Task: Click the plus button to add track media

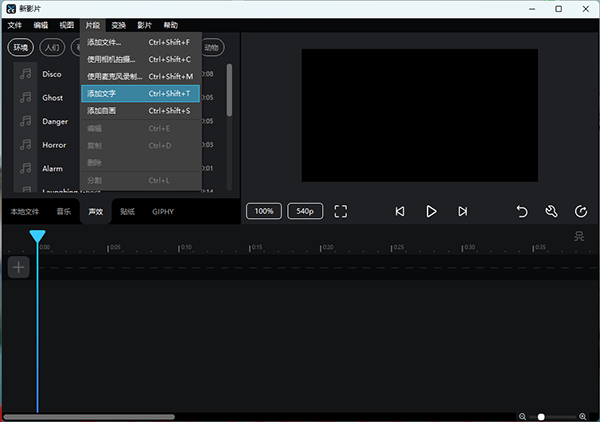Action: point(18,267)
